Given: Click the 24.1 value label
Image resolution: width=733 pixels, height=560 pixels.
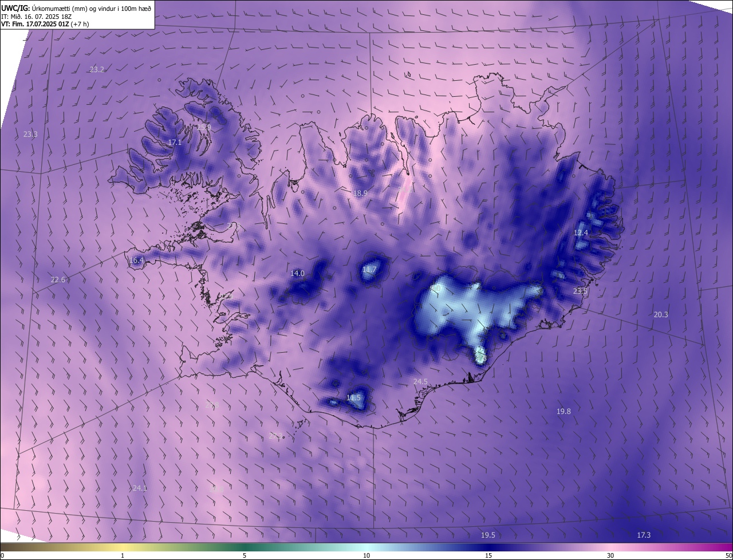Looking at the screenshot, I should tap(140, 488).
